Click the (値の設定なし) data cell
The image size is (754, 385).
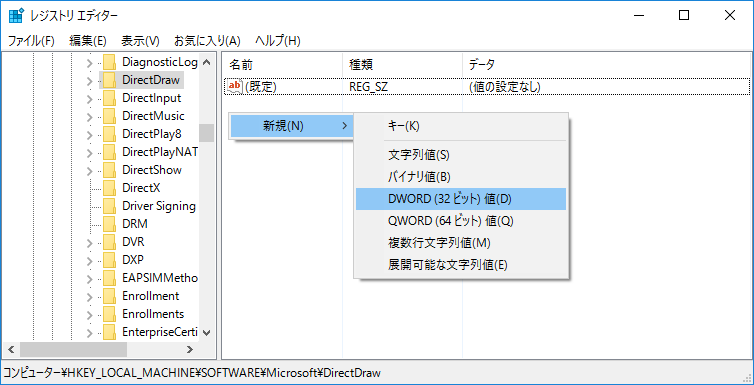(505, 87)
